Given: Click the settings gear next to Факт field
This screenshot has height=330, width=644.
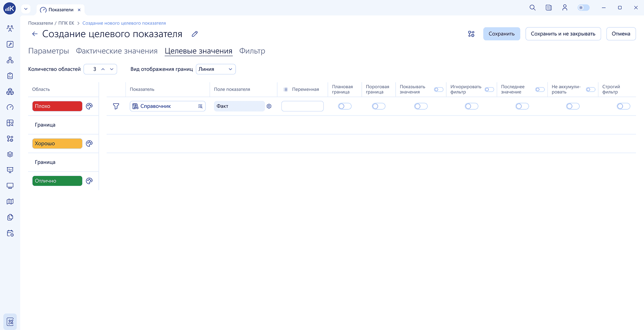Looking at the screenshot, I should pyautogui.click(x=269, y=106).
